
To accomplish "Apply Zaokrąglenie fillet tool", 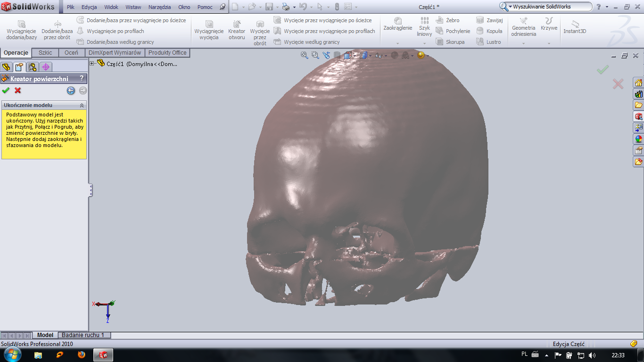I will pos(398,25).
